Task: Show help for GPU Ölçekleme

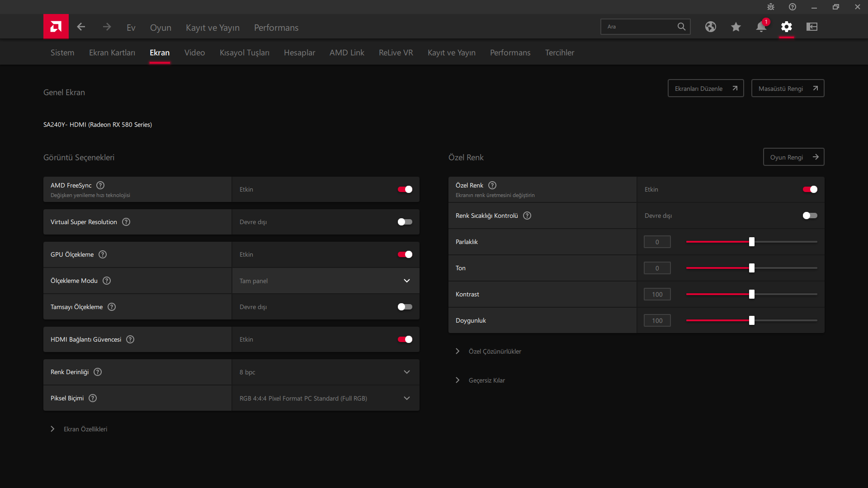Action: tap(103, 254)
